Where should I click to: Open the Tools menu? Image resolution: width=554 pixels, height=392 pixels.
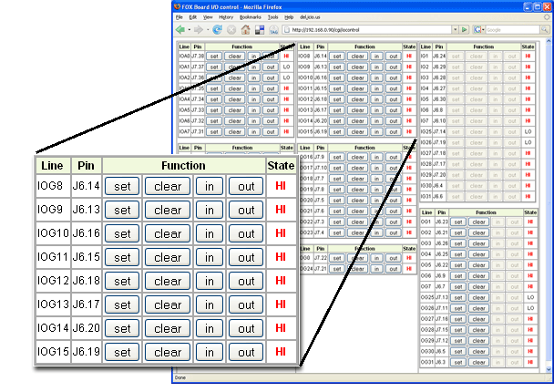pos(272,17)
